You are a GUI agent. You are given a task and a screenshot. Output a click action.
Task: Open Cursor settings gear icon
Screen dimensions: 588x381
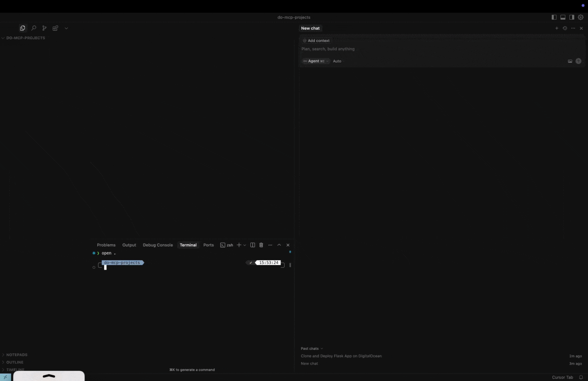581,17
